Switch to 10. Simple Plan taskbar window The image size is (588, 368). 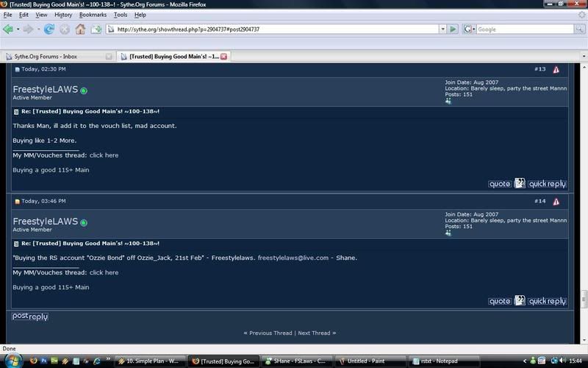150,361
